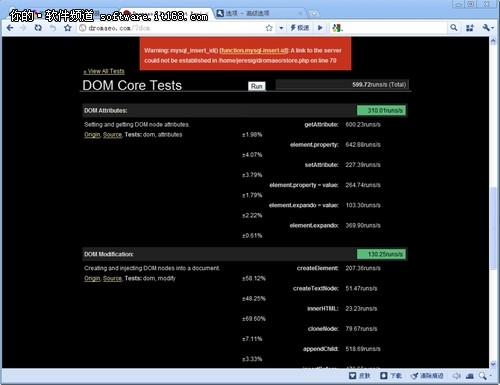Image resolution: width=500 pixels, height=385 pixels.
Task: Click the favorites star beside the address bar
Action: pyautogui.click(x=68, y=28)
